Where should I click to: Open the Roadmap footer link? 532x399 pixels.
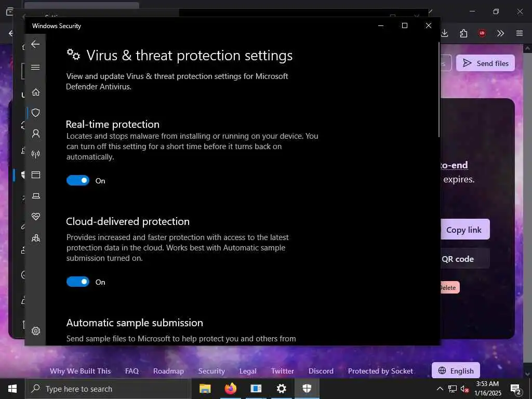168,371
